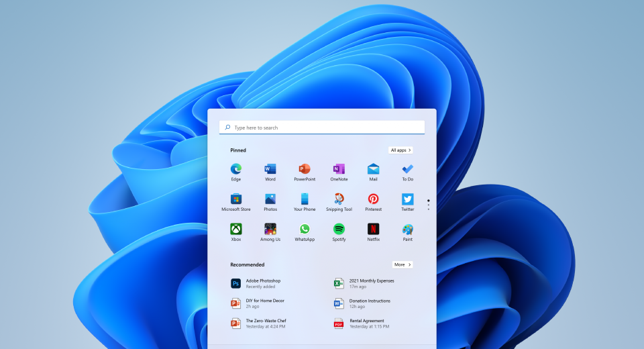644x349 pixels.
Task: Launch OneNote from the Start menu
Action: coord(339,169)
